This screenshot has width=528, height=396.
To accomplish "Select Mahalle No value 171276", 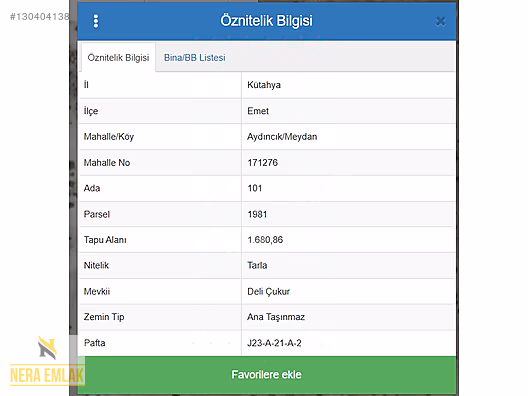I will tap(263, 163).
